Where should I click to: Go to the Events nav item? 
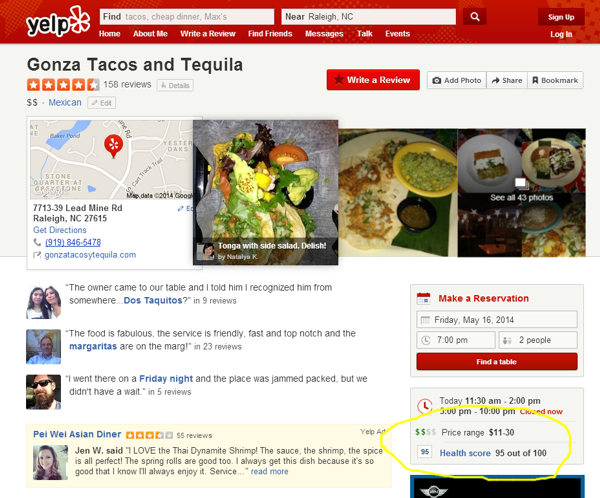(398, 34)
